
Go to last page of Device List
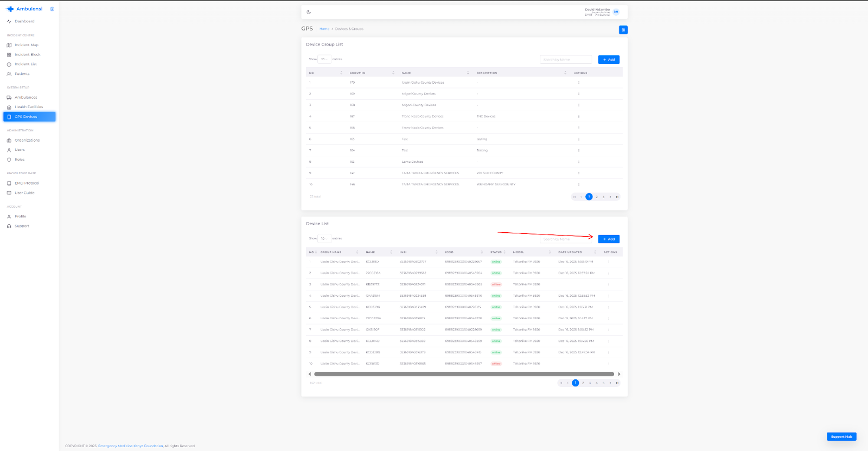tap(617, 383)
